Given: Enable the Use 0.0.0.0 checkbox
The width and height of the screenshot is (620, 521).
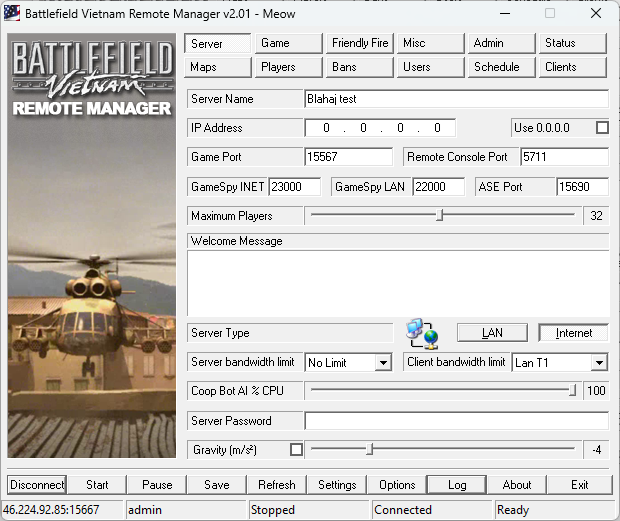Looking at the screenshot, I should coord(602,128).
